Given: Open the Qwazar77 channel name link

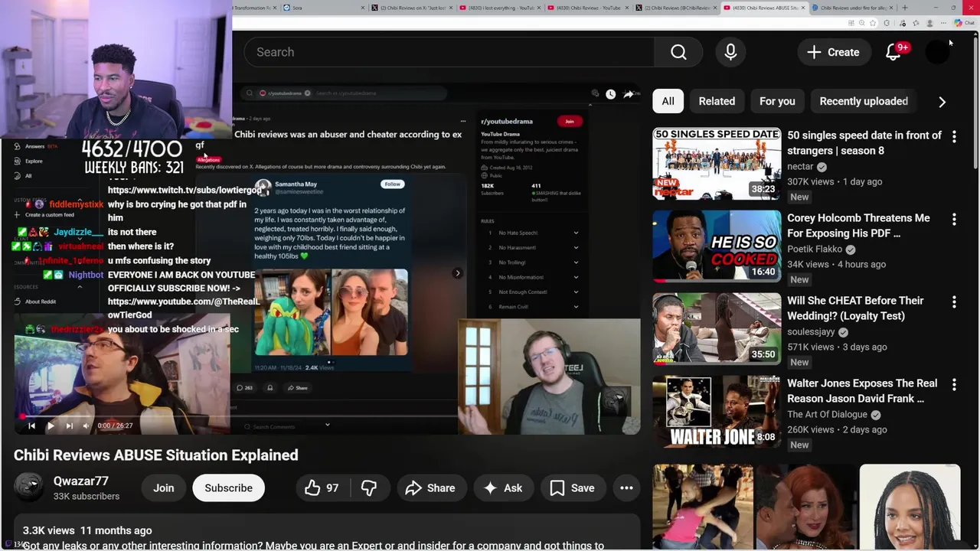Looking at the screenshot, I should [x=81, y=481].
